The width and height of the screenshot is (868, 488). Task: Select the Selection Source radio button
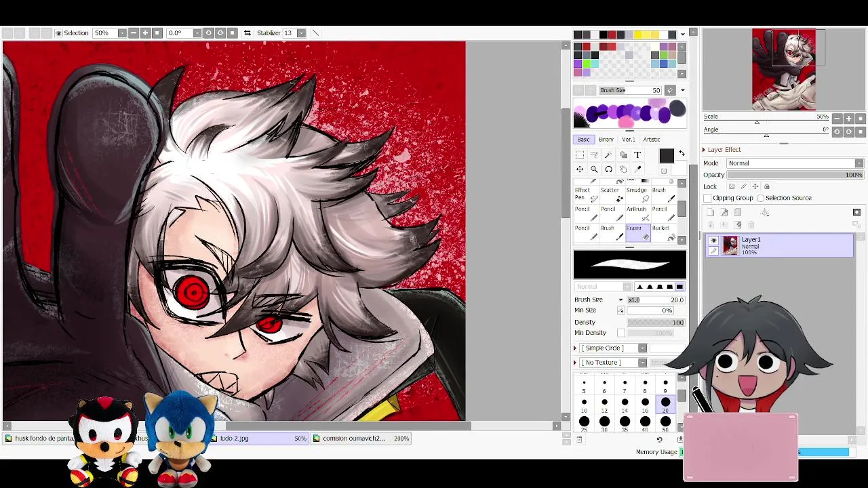[760, 198]
